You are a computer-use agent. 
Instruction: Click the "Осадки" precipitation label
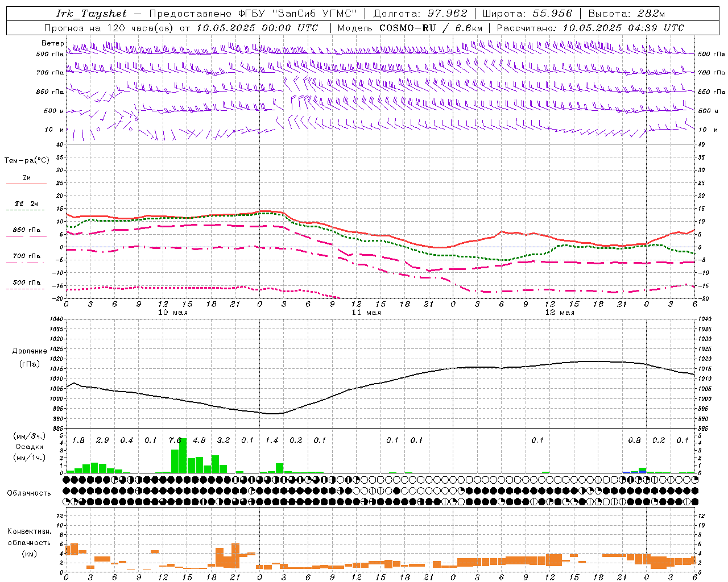coord(30,447)
